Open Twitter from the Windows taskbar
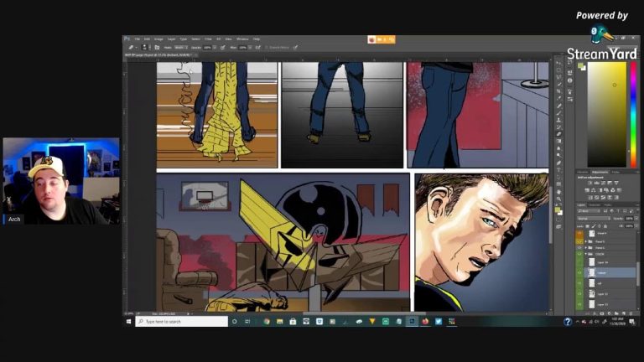Viewport: 644px width, 362px height. 439,322
